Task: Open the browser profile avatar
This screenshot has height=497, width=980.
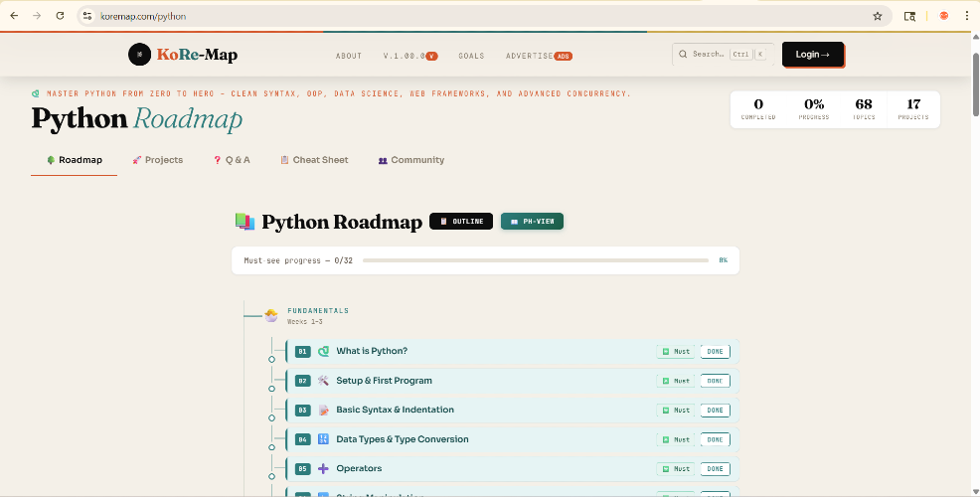Action: 944,16
